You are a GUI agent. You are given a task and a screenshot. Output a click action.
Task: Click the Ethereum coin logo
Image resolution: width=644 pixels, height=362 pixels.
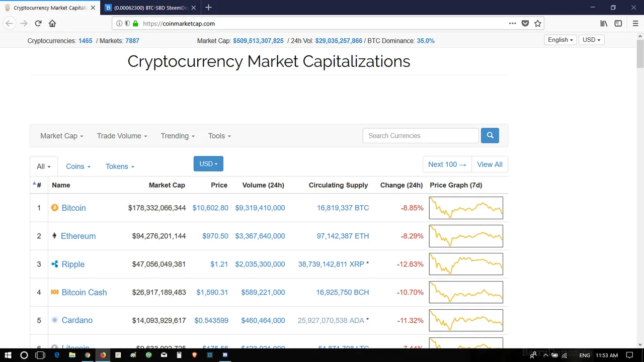(54, 236)
